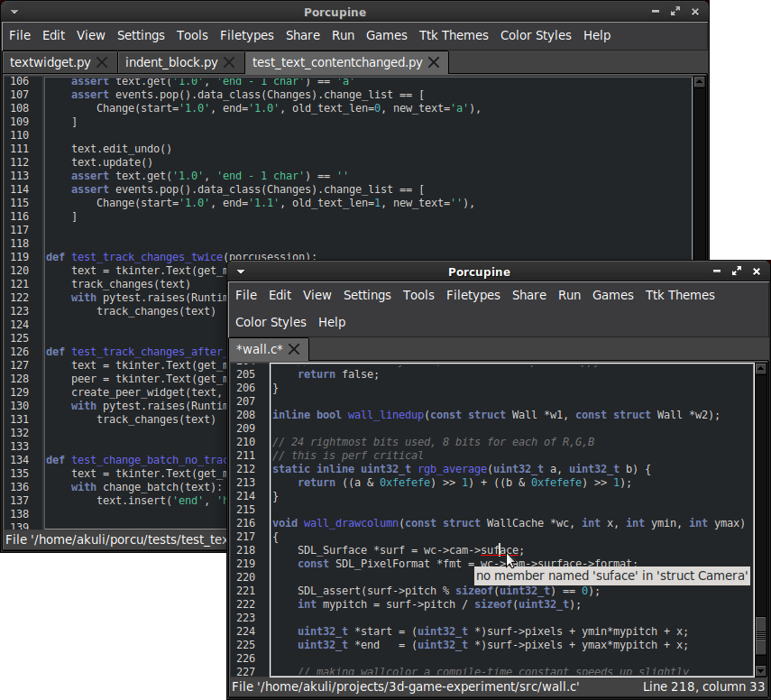Open Share menu in back window
771x700 pixels.
[303, 35]
